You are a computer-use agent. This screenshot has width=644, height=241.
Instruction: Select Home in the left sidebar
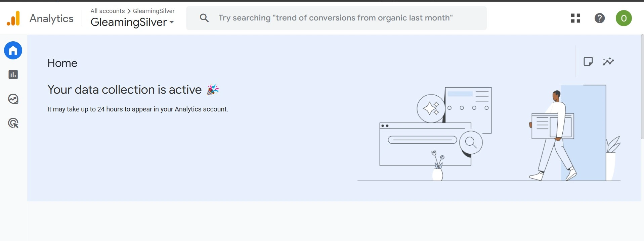click(x=13, y=50)
